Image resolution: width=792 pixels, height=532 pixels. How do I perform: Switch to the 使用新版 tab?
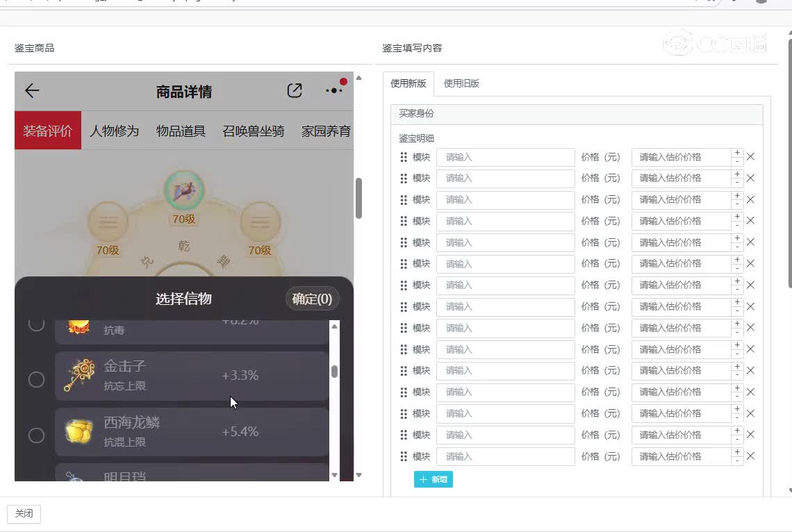408,84
